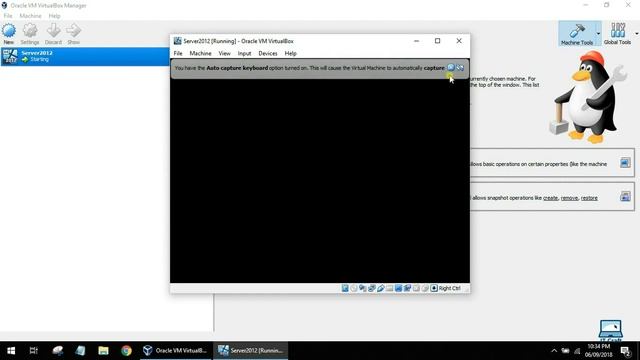Follow the create snapshot link

coord(550,198)
